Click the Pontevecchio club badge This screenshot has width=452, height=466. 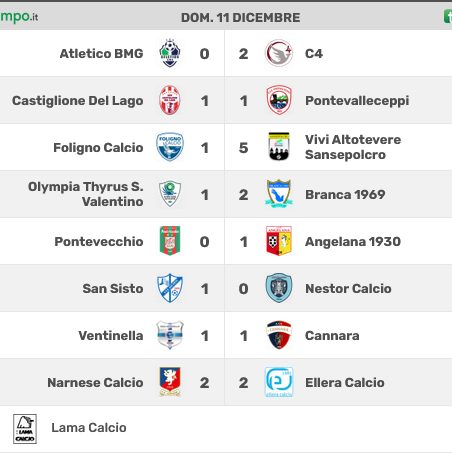(170, 241)
